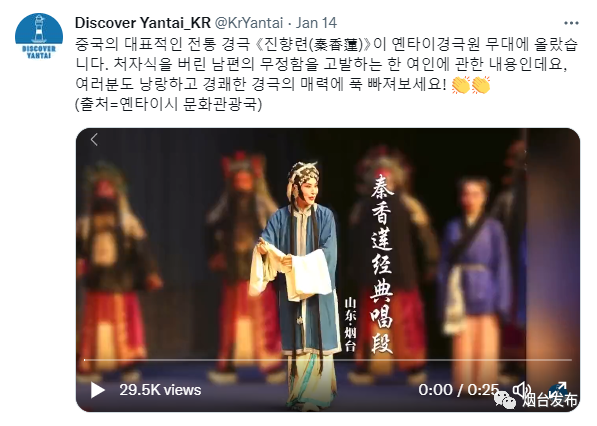The width and height of the screenshot is (597, 426).
Task: Open the tweet's Jan 14 timestamp
Action: [x=316, y=23]
